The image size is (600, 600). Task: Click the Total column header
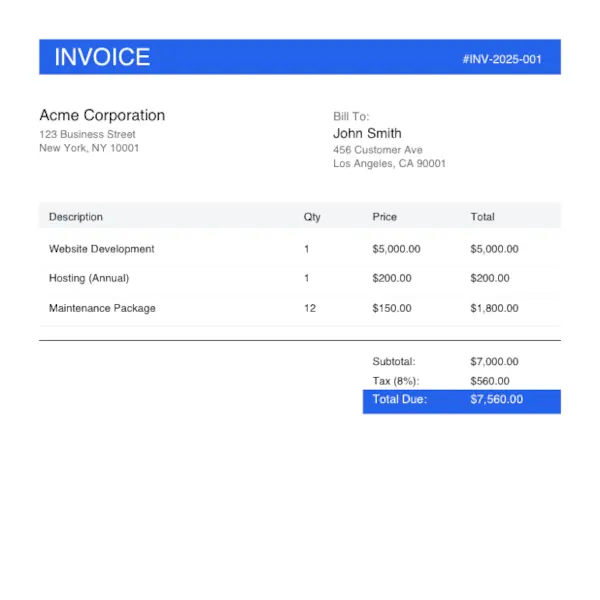[482, 217]
